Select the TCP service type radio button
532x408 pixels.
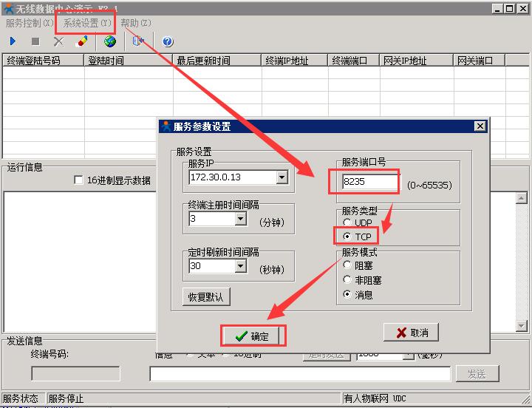(347, 237)
